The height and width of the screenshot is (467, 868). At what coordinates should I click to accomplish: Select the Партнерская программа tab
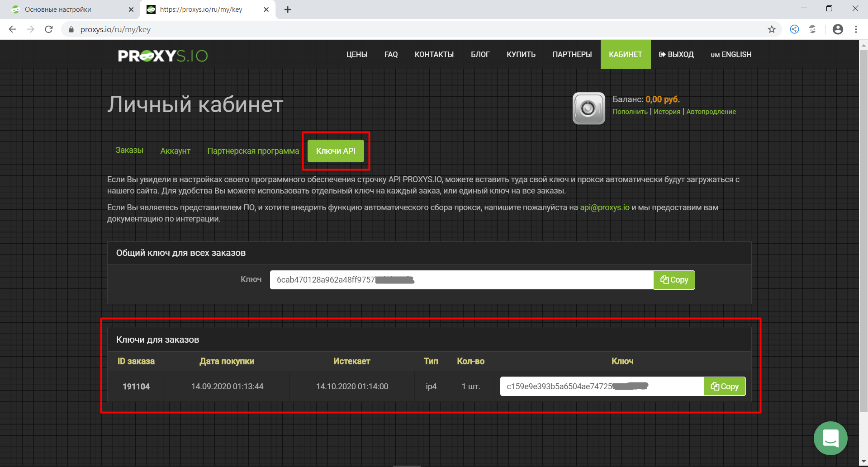pyautogui.click(x=252, y=151)
